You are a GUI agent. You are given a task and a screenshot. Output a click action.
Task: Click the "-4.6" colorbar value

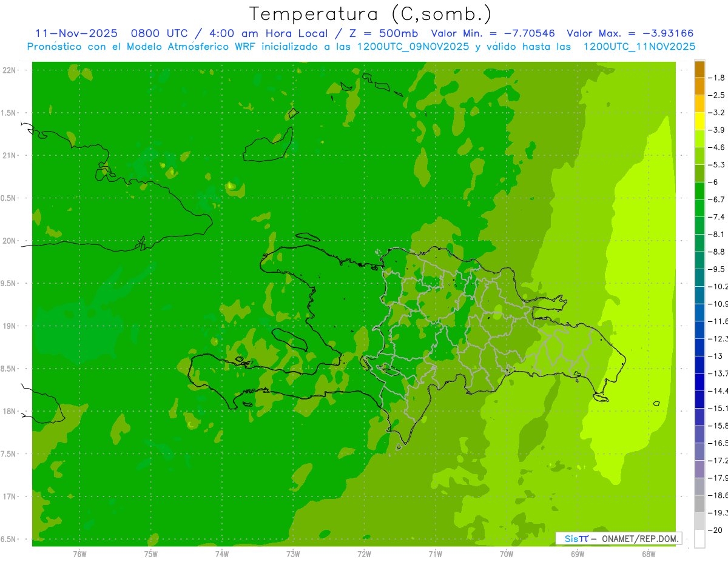pyautogui.click(x=717, y=147)
